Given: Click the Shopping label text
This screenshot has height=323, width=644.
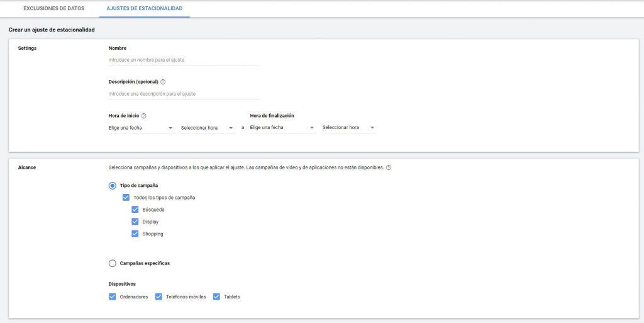Looking at the screenshot, I should click(x=153, y=234).
